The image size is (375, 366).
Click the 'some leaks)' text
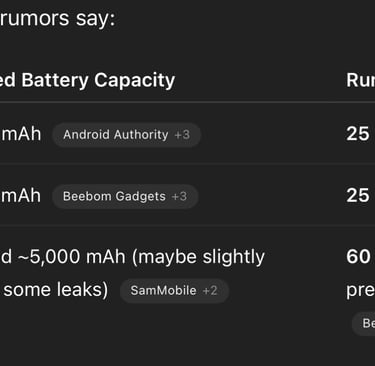coord(56,289)
